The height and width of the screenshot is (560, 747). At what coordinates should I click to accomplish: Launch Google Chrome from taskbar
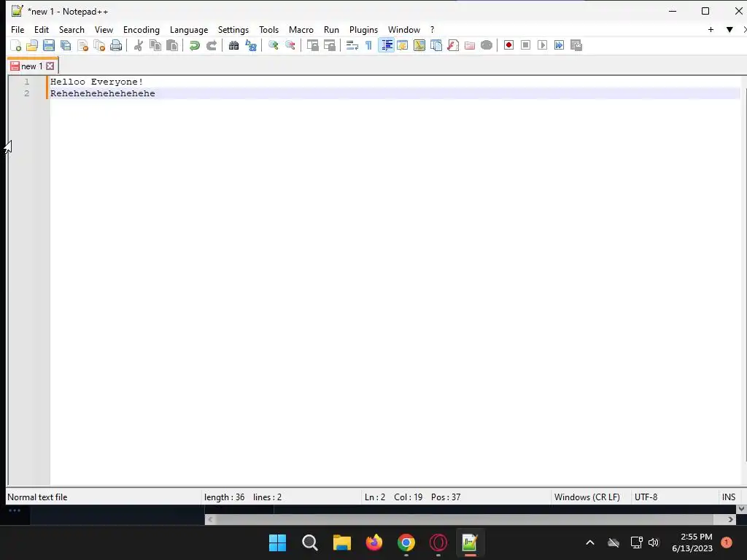[406, 542]
